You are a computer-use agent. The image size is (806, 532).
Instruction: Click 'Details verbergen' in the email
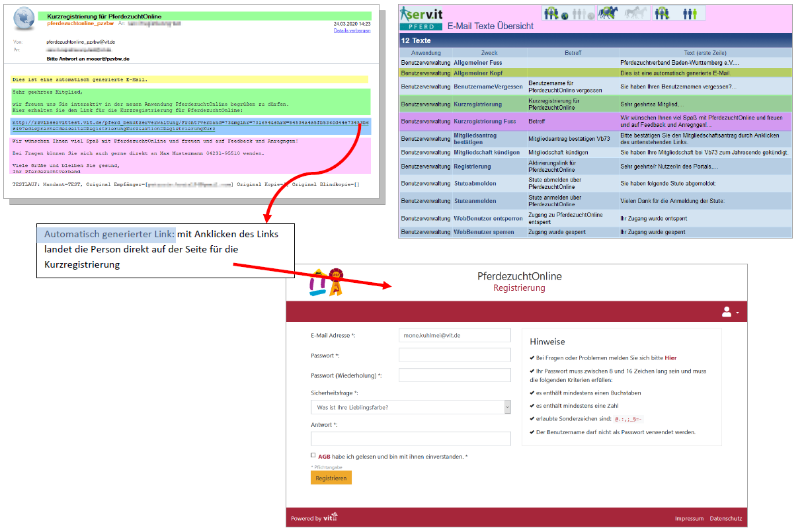(352, 30)
